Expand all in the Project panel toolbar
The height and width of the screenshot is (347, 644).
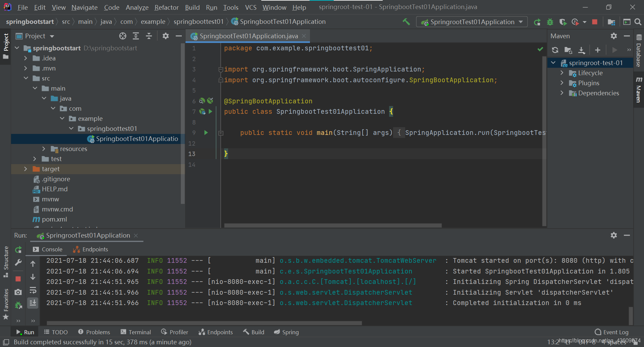pyautogui.click(x=136, y=36)
